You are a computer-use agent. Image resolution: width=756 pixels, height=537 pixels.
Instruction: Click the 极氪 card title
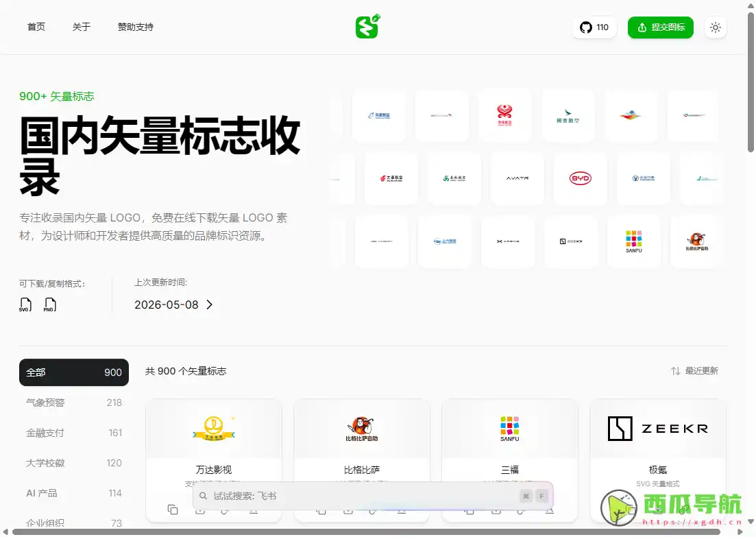coord(657,470)
